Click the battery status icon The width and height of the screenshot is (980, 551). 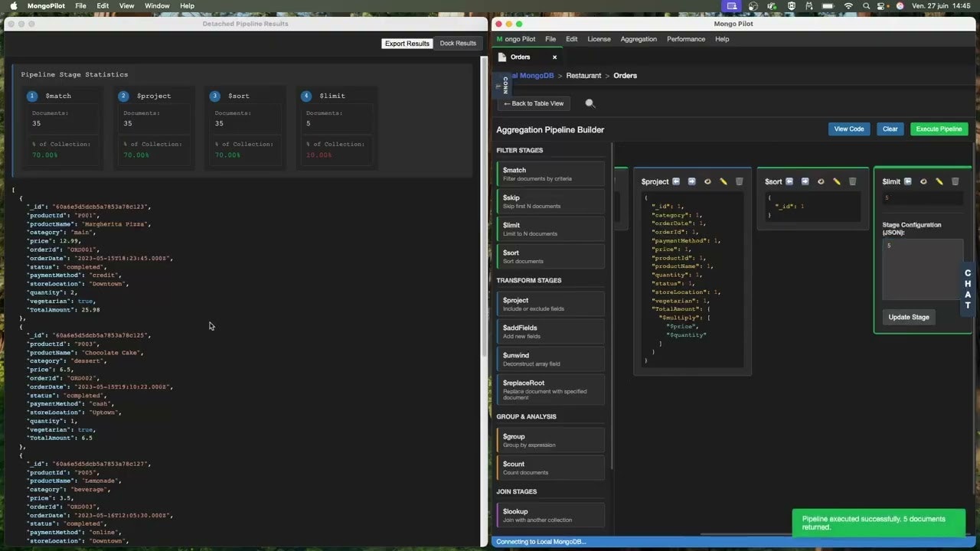click(828, 6)
